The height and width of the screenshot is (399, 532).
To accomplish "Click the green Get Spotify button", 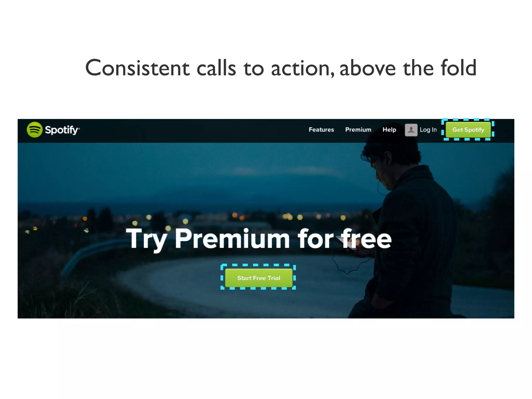I will [468, 130].
